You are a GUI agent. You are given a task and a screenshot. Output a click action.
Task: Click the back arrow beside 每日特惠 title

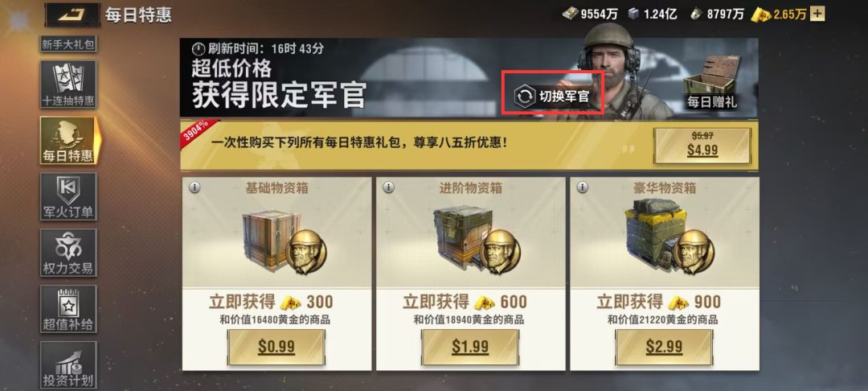point(72,15)
